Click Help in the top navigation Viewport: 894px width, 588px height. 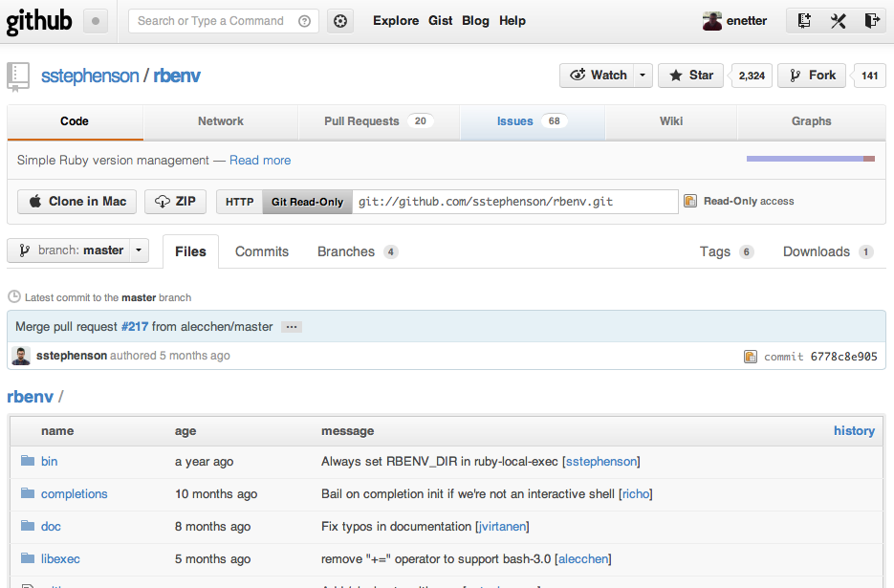(x=512, y=21)
